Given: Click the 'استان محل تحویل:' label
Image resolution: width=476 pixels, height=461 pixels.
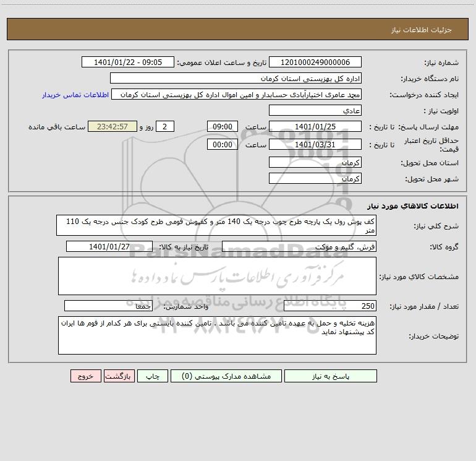Looking at the screenshot, I should 430,163.
